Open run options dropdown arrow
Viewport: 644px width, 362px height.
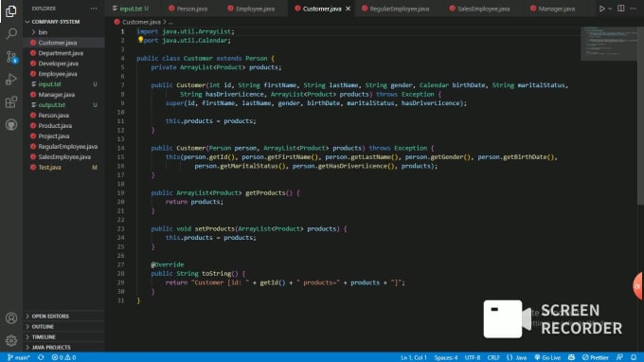610,9
